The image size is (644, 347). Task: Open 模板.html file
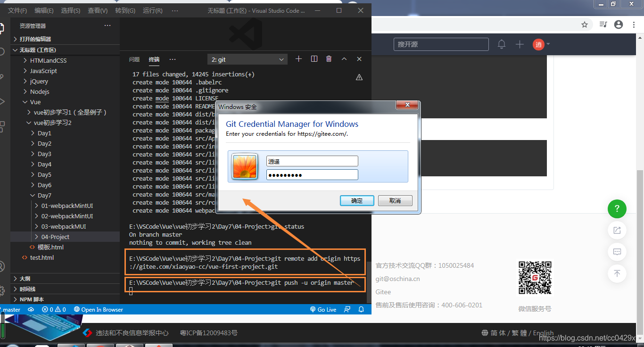[66, 247]
